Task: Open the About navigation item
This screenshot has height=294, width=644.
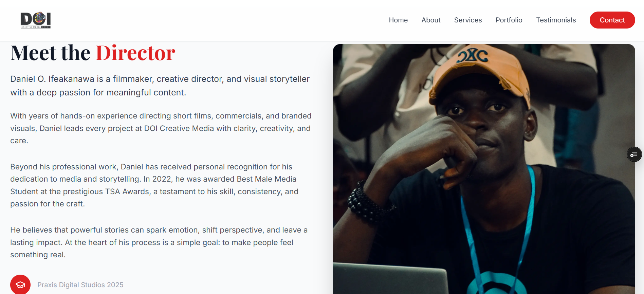Action: [x=431, y=20]
